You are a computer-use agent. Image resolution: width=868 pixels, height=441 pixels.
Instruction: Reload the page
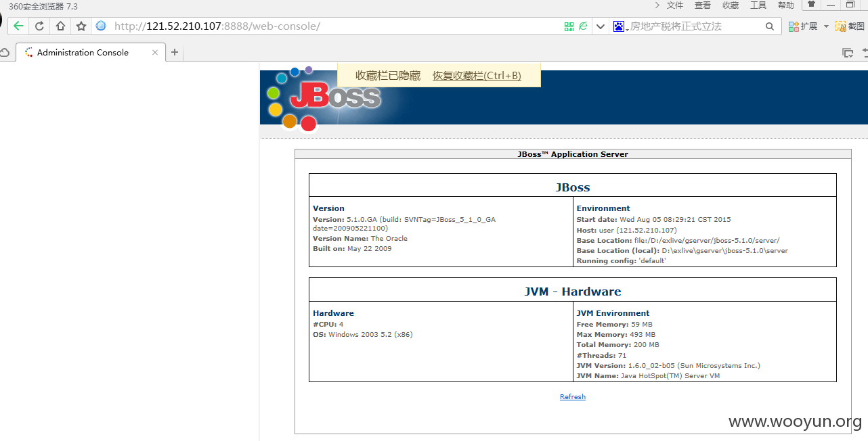(x=39, y=26)
